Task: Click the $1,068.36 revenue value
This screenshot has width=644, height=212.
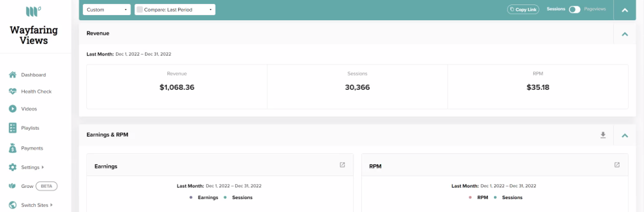Action: [177, 87]
